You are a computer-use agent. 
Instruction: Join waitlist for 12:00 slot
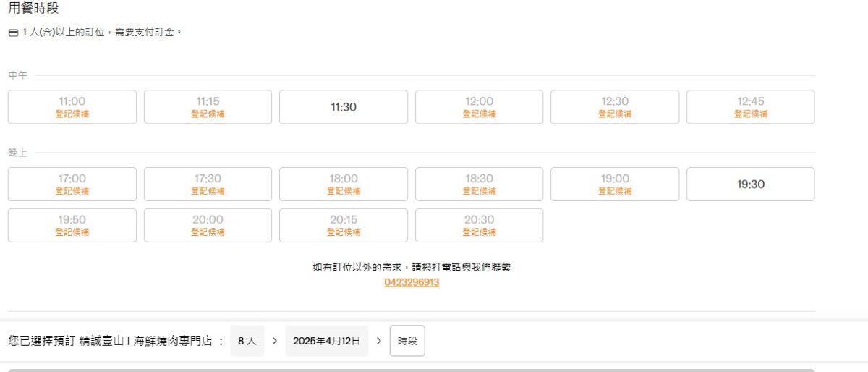coord(479,107)
